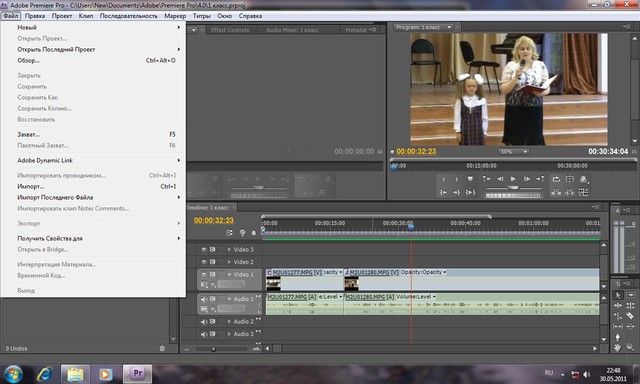Click Set Encore Chapter Marker icon
640x384 pixels.
242,233
